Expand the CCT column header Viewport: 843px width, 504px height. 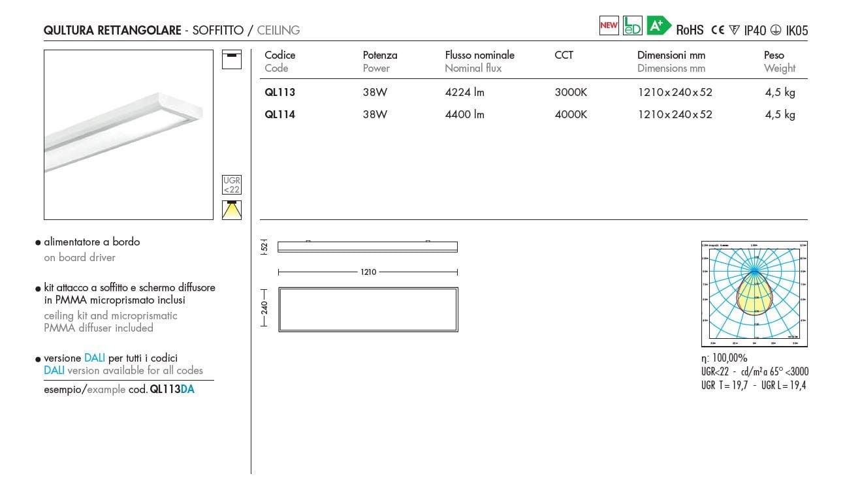(564, 55)
